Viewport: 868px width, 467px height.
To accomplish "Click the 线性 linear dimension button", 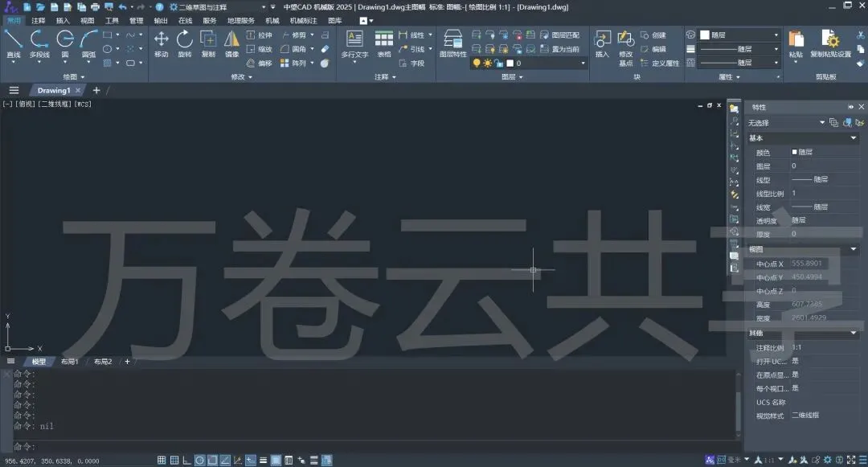I will pyautogui.click(x=411, y=35).
